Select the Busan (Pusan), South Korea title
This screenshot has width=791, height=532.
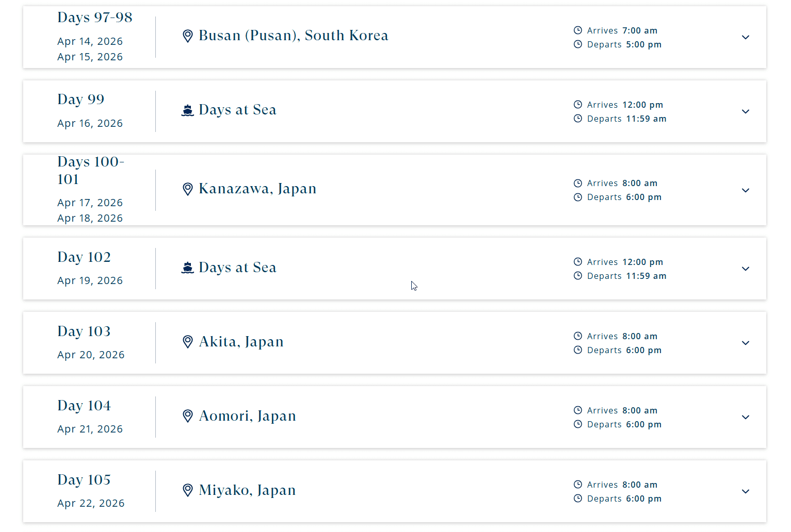(x=294, y=36)
